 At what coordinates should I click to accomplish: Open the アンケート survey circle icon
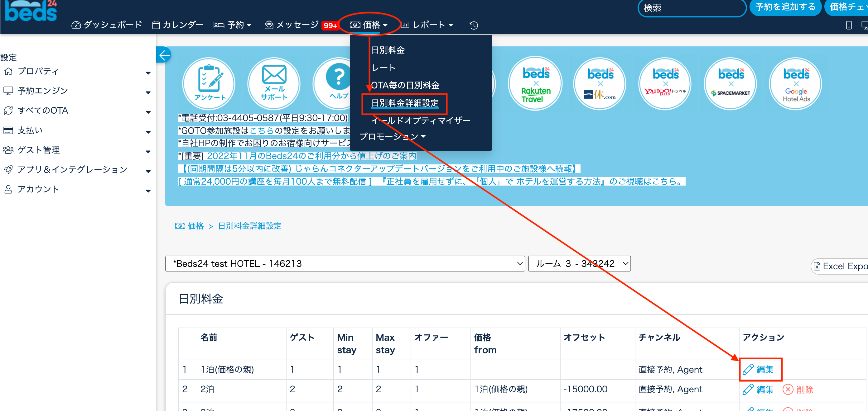pos(209,83)
